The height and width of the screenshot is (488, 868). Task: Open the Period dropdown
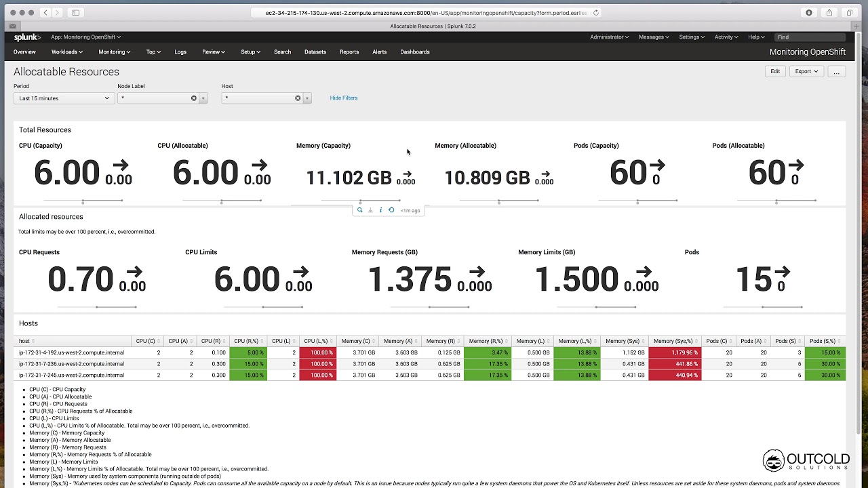tap(64, 98)
